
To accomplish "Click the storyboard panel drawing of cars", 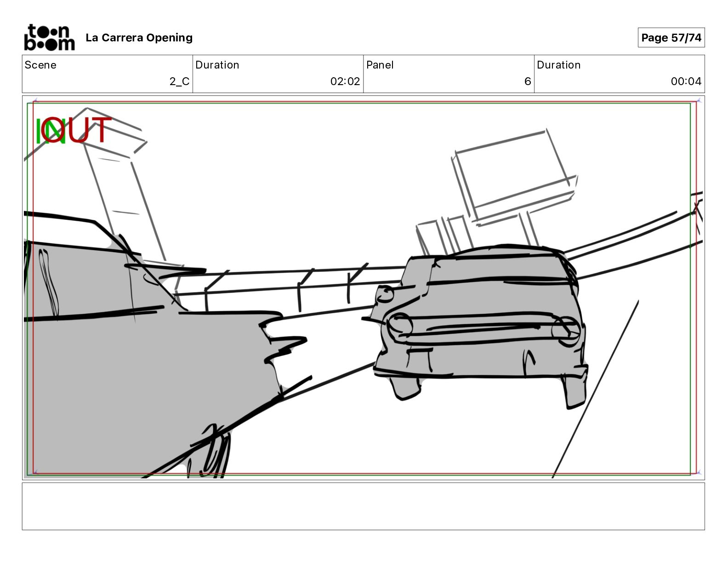I will pyautogui.click(x=363, y=287).
